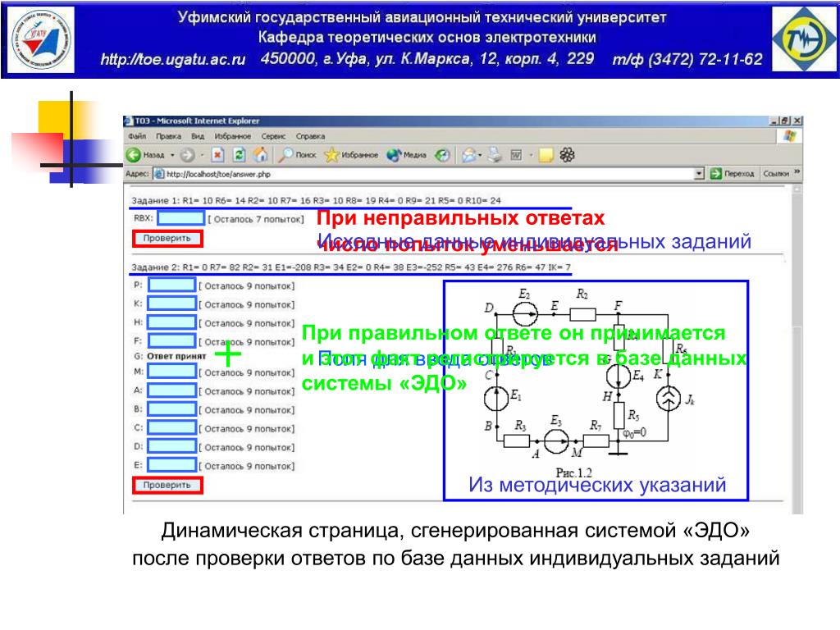Click 'Осталось 7 попыток' text

point(256,219)
